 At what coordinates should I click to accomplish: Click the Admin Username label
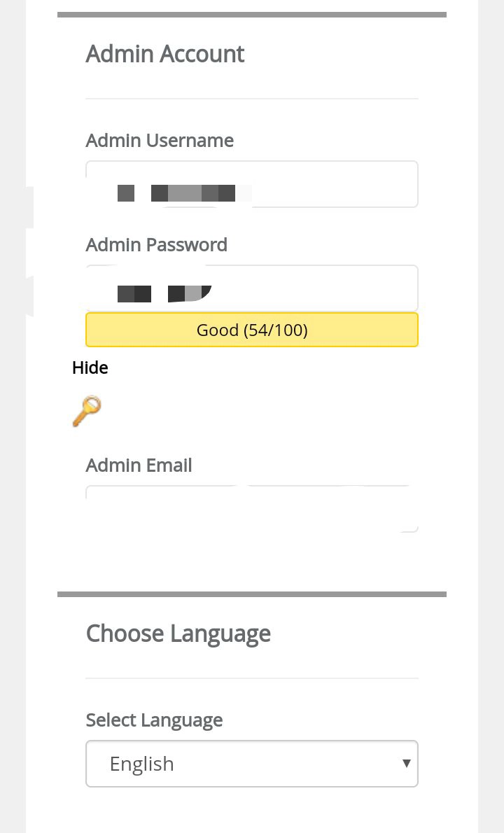(x=160, y=140)
